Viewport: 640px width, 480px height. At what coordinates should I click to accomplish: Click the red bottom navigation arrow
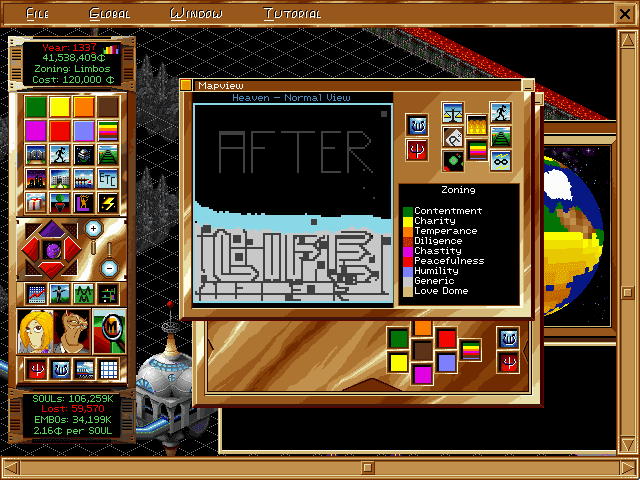coord(52,269)
